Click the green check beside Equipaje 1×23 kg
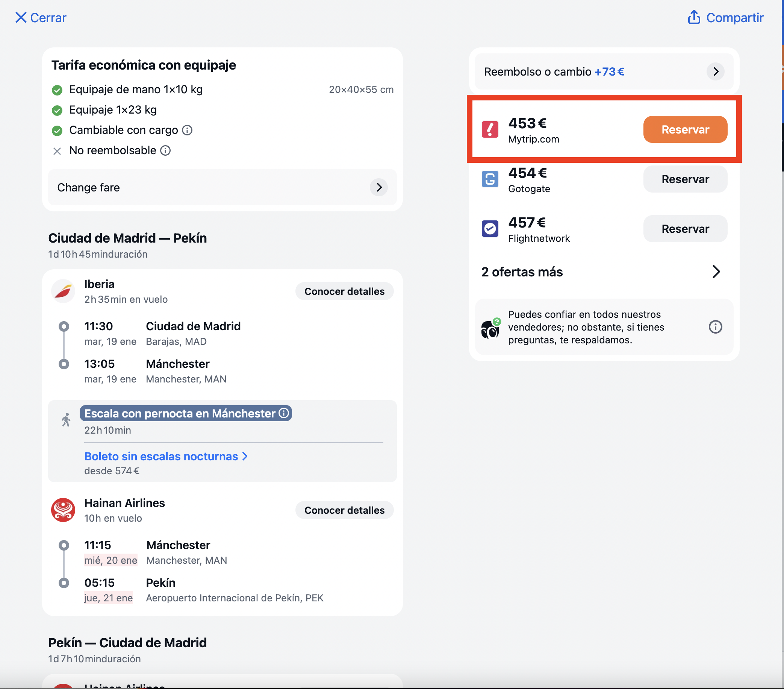The height and width of the screenshot is (689, 784). pyautogui.click(x=57, y=111)
